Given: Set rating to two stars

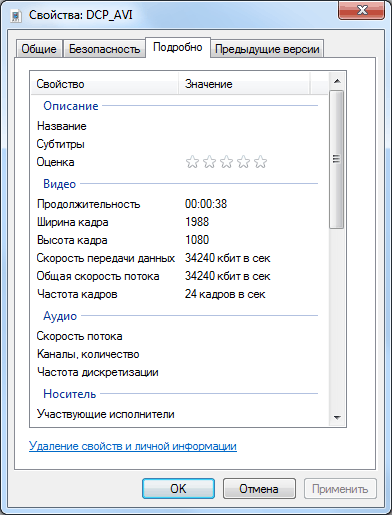Looking at the screenshot, I should pyautogui.click(x=209, y=162).
